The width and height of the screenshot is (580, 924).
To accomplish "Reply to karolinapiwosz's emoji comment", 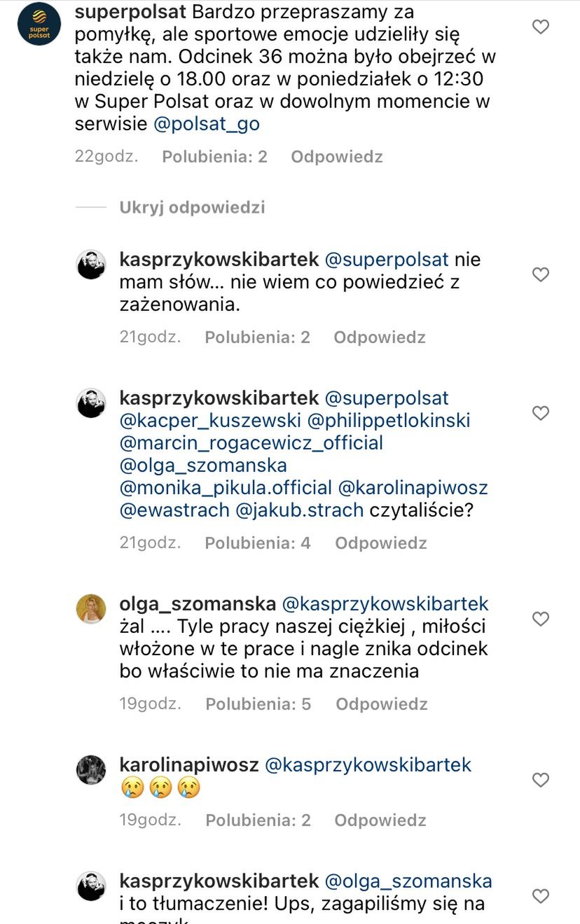I will [380, 820].
